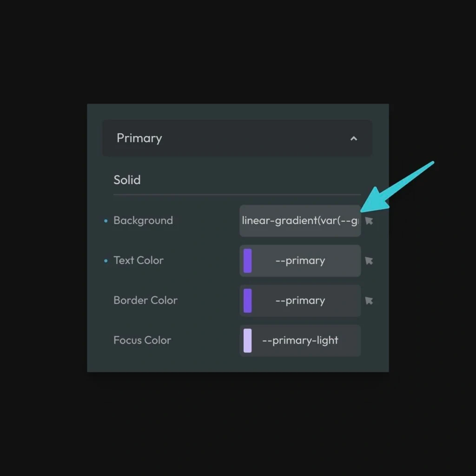Click the Border Color setting label
Viewport: 476px width, 476px height.
145,301
